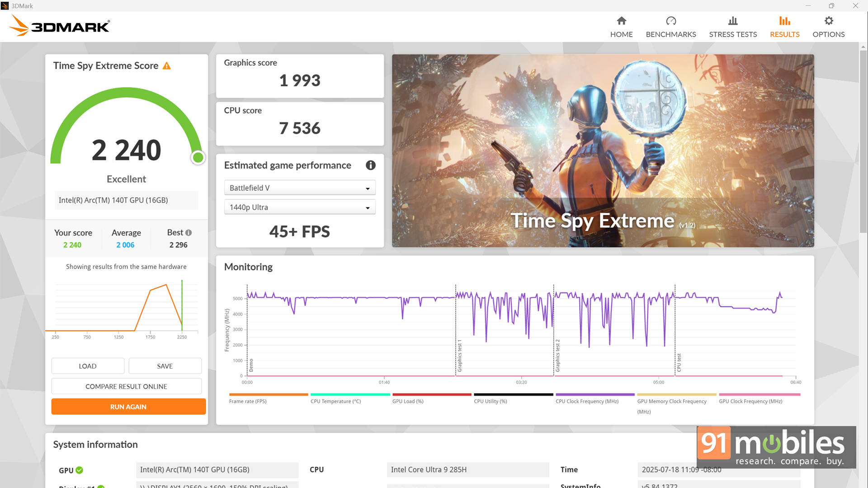The height and width of the screenshot is (488, 868).
Task: Click the Home house icon
Action: point(621,21)
